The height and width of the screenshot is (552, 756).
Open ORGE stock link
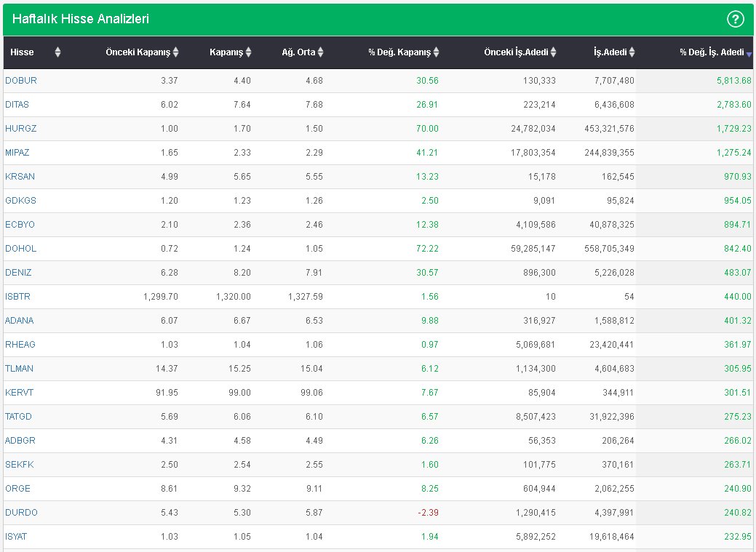tap(18, 489)
